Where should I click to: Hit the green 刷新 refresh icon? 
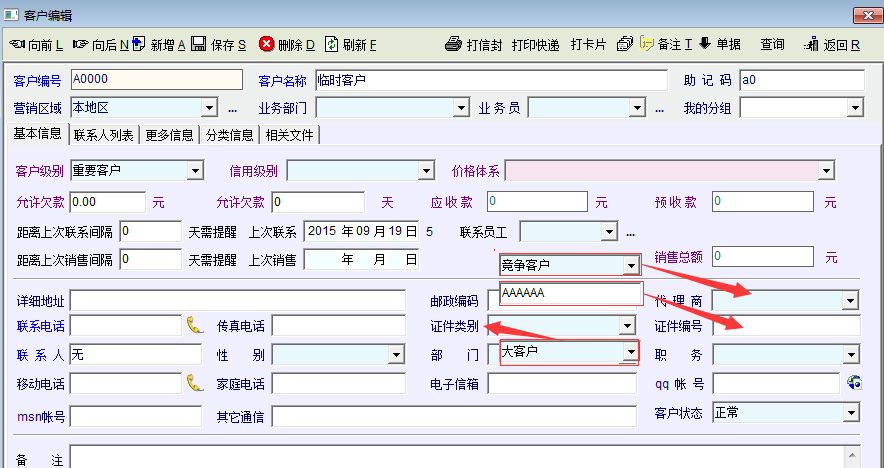coord(331,44)
